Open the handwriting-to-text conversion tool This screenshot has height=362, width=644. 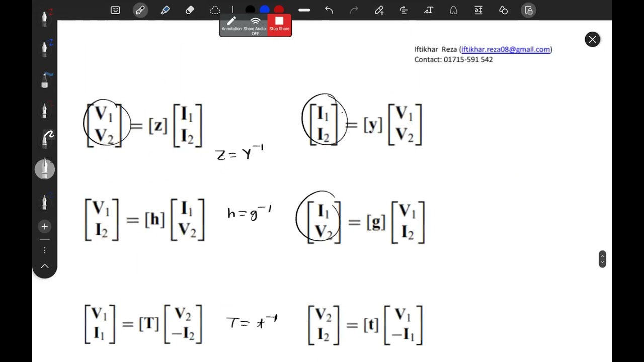tap(429, 10)
